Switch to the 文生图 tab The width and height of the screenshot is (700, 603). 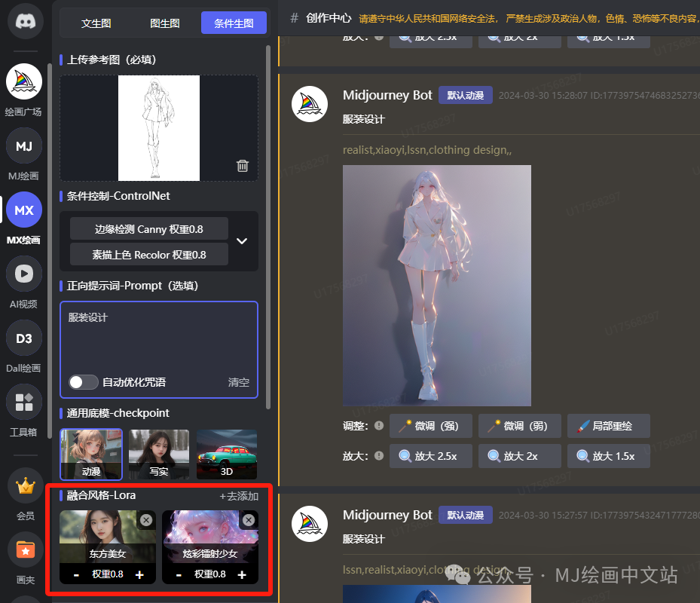pyautogui.click(x=96, y=23)
